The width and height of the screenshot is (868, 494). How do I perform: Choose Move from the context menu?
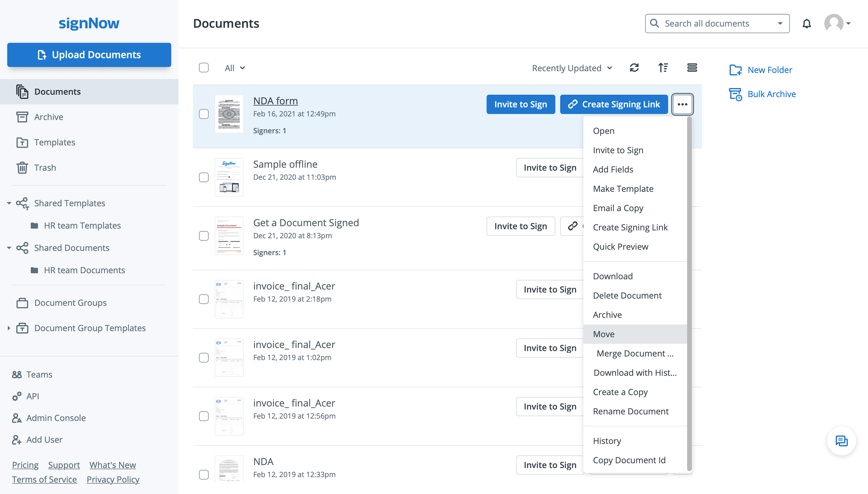[x=604, y=334]
